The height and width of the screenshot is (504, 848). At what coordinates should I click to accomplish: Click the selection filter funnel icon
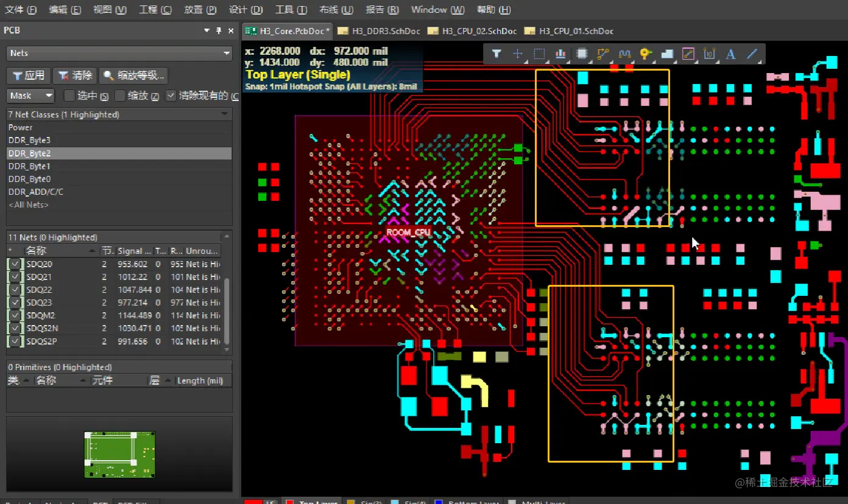tap(496, 54)
